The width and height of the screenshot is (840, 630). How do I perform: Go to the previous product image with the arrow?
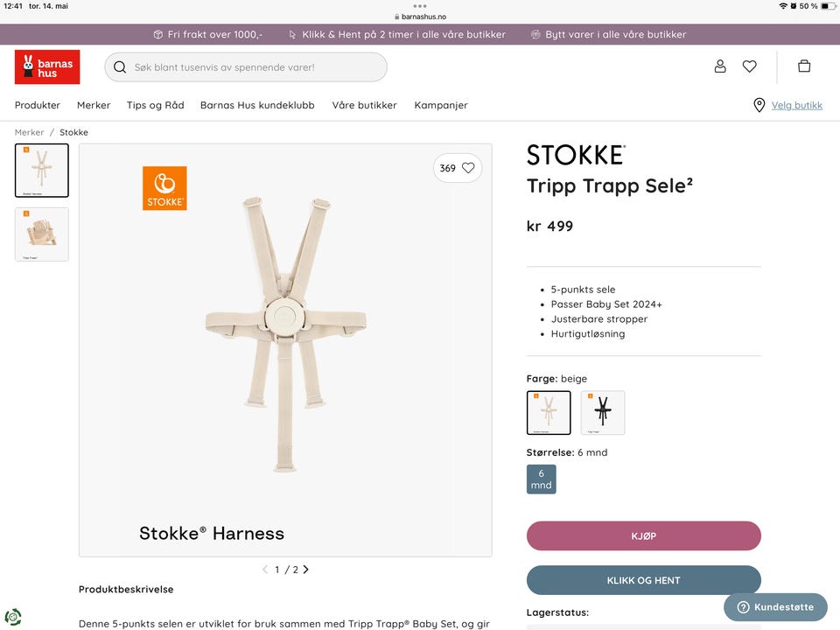[265, 570]
